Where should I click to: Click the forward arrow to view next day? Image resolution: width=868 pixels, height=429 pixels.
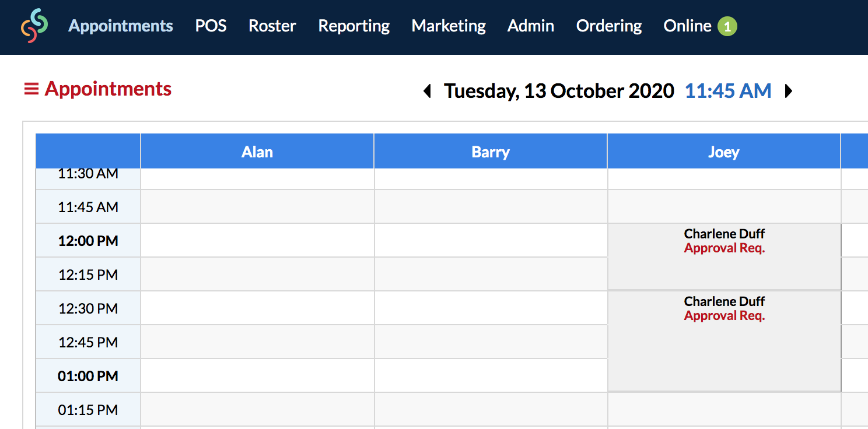[x=789, y=91]
